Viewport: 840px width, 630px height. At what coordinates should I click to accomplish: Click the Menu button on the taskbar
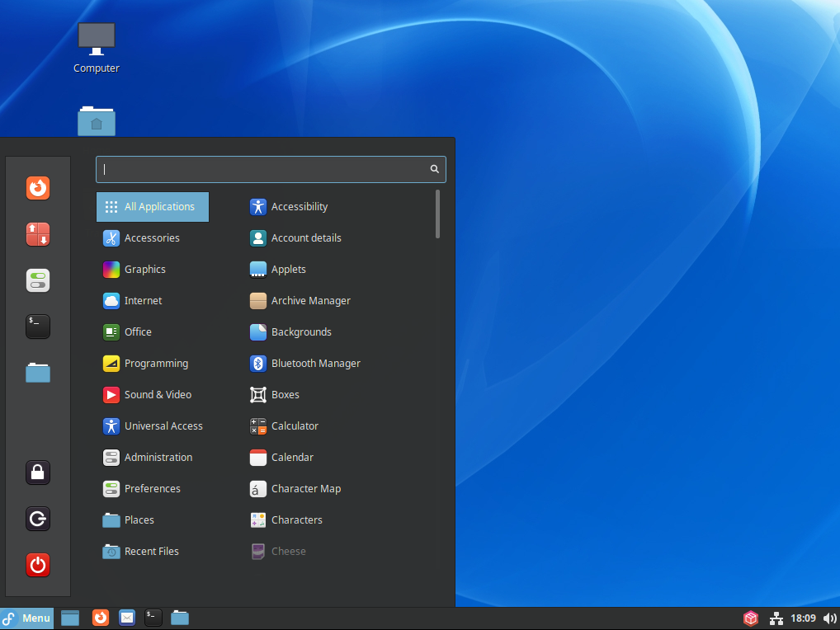pos(27,618)
